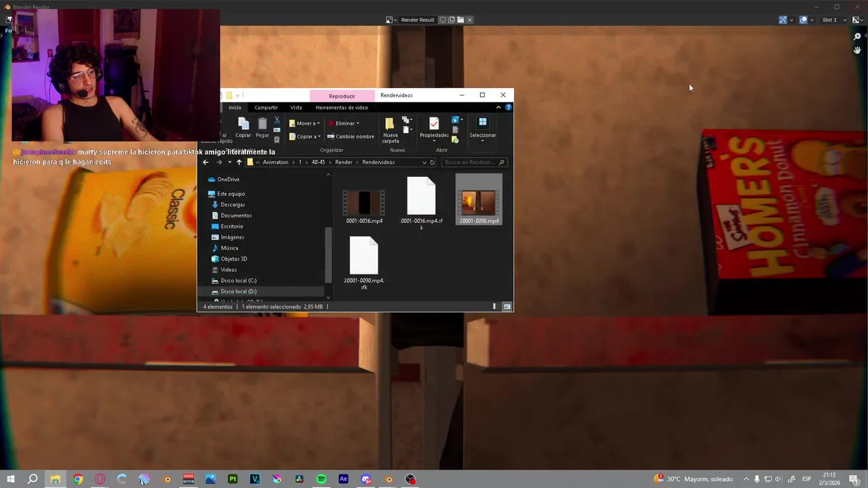
Task: Open Eliminar dropdown arrow
Action: coord(357,123)
